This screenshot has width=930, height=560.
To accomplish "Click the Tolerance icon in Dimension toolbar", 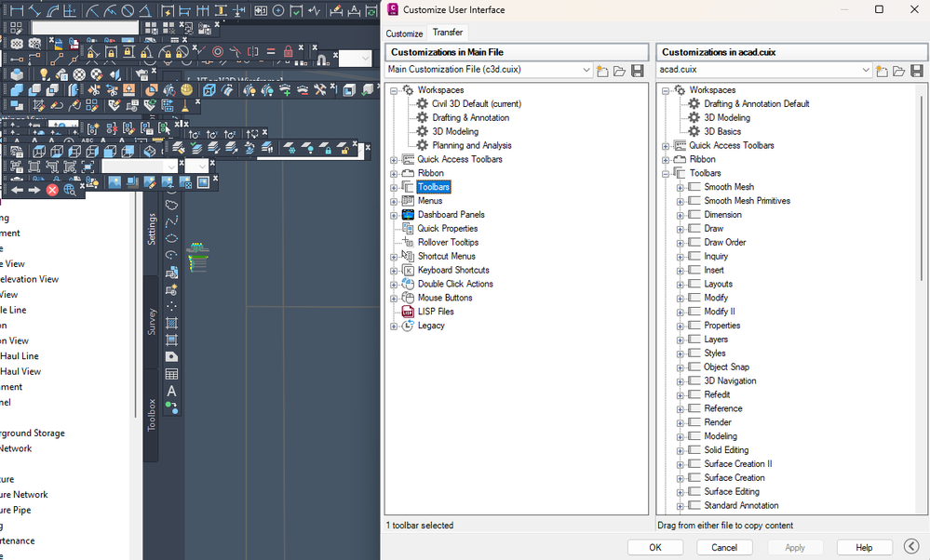I will pyautogui.click(x=261, y=10).
